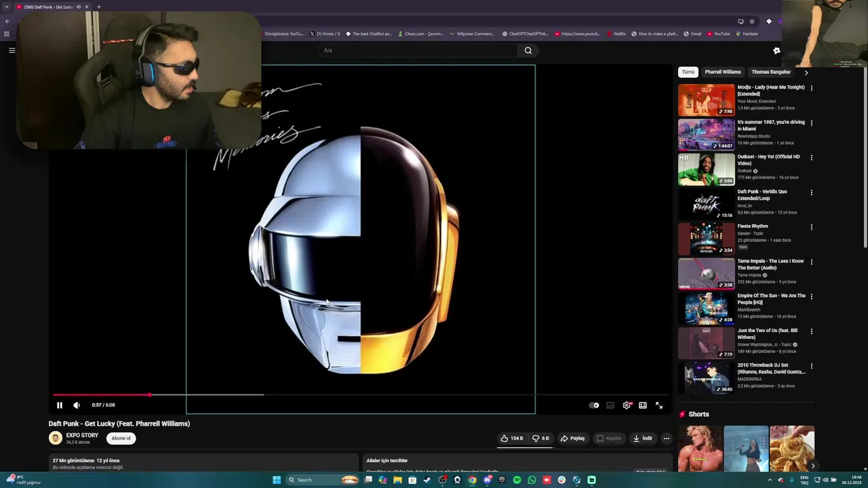Open the YouTube guide hamburger menu
This screenshot has width=868, height=488.
12,50
